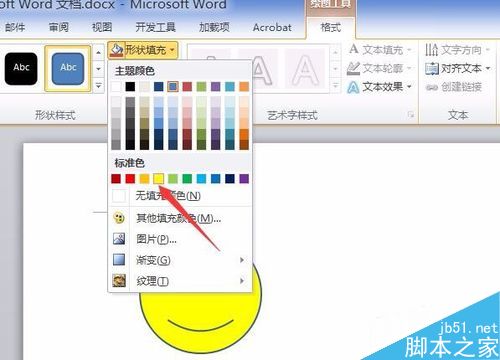This screenshot has width=500, height=360.
Task: Open the Acrobat tab
Action: [x=272, y=27]
